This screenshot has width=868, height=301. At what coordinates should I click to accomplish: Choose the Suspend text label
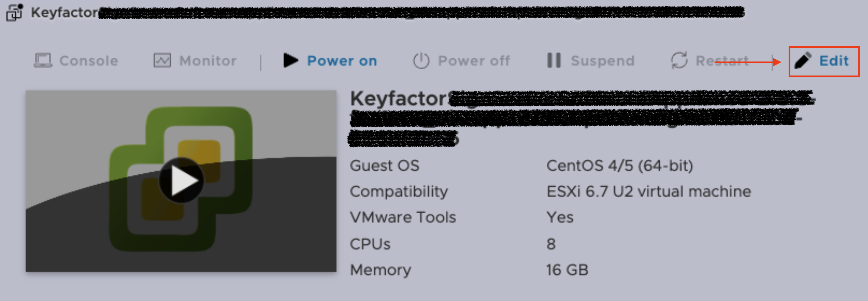tap(602, 61)
